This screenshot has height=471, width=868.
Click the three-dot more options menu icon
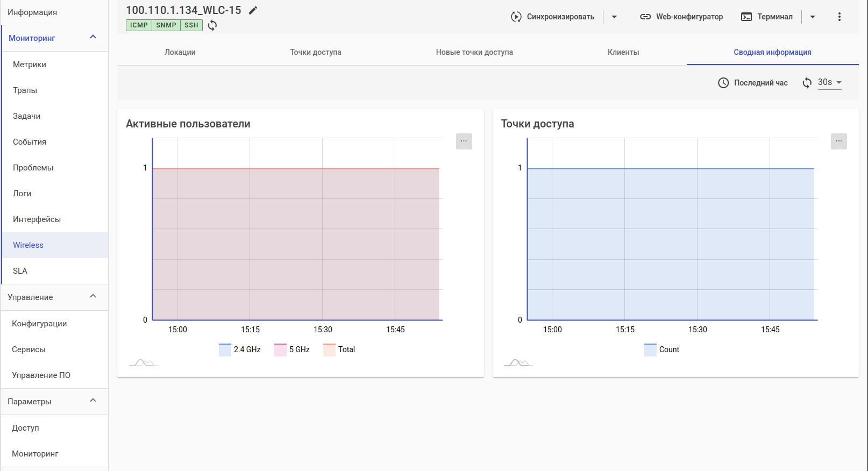(839, 17)
